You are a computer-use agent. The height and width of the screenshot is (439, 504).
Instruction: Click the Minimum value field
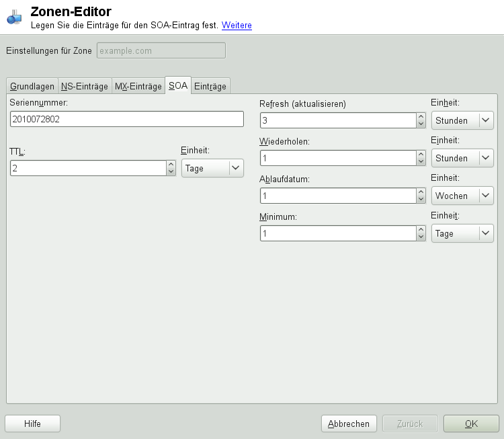pyautogui.click(x=338, y=233)
